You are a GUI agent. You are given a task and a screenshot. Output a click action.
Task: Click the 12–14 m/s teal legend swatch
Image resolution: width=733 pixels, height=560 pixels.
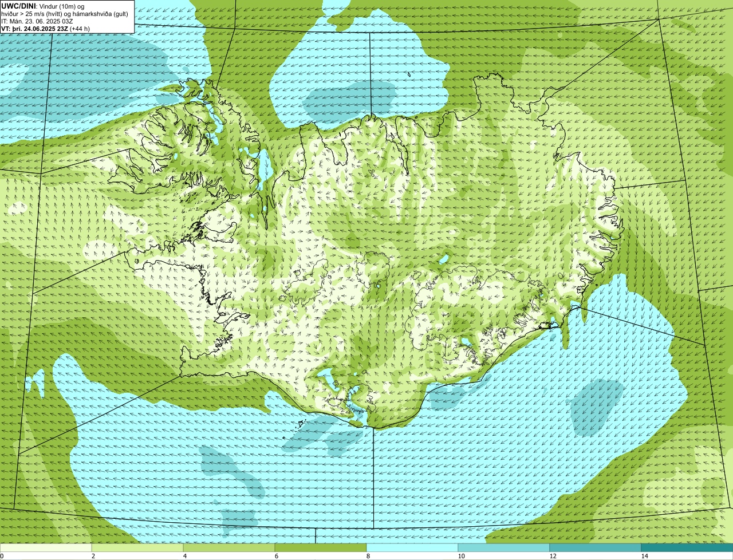(596, 547)
